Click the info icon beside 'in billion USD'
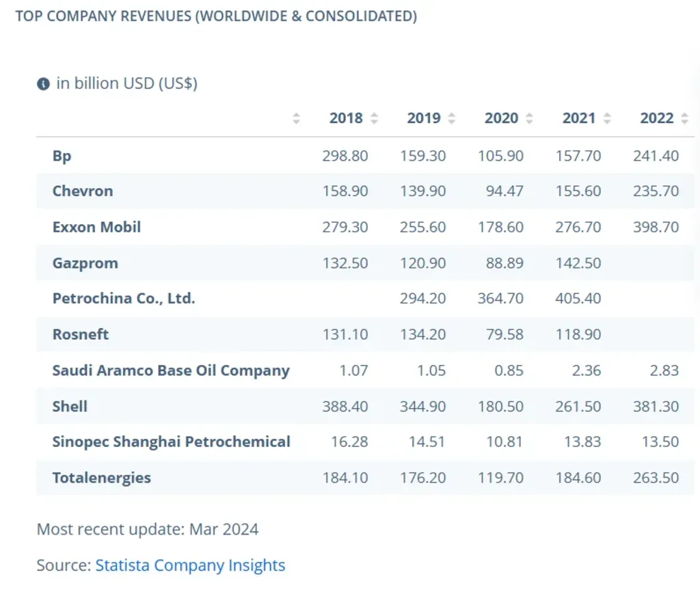 click(x=43, y=84)
